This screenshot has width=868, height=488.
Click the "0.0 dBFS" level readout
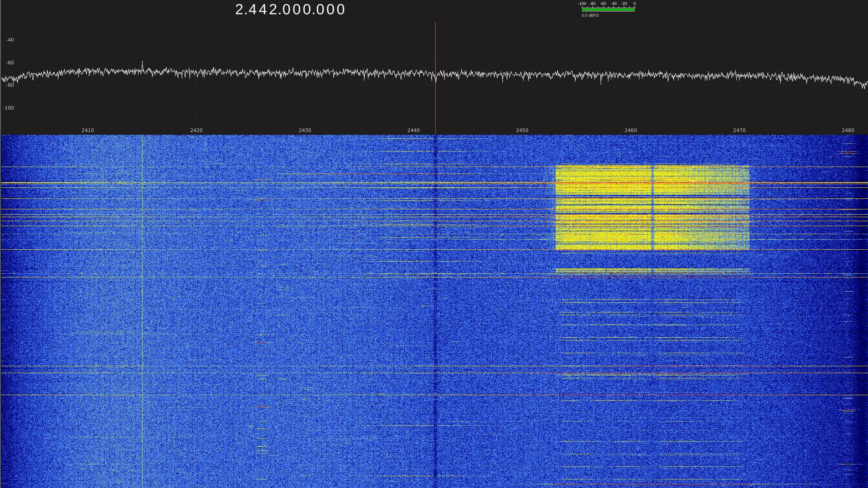[x=590, y=15]
